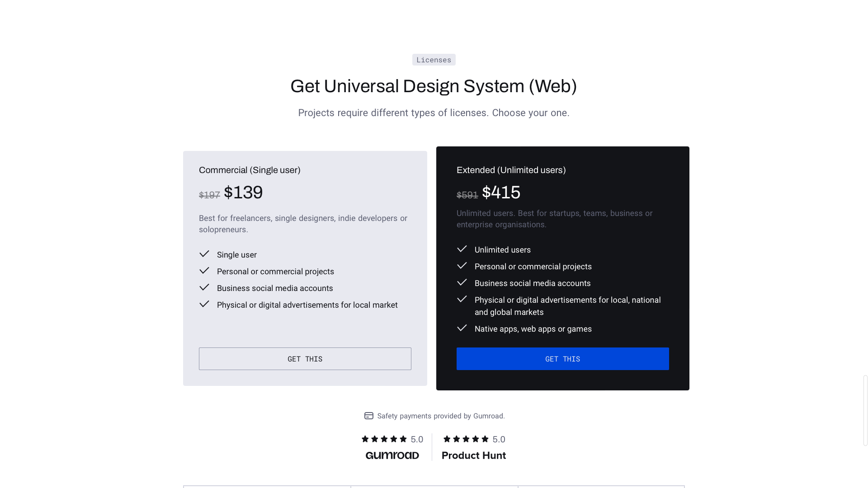Click the Licenses tag label
This screenshot has width=868, height=488.
coord(434,60)
